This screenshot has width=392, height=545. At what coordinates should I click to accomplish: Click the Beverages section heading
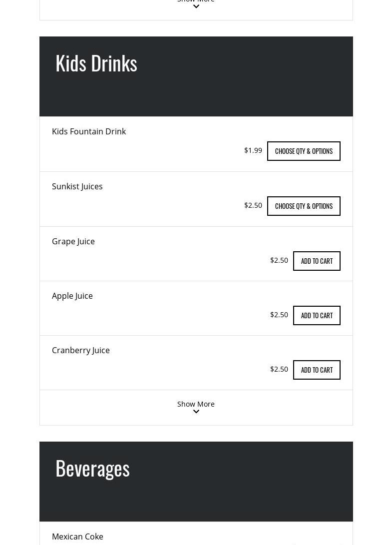point(92,468)
